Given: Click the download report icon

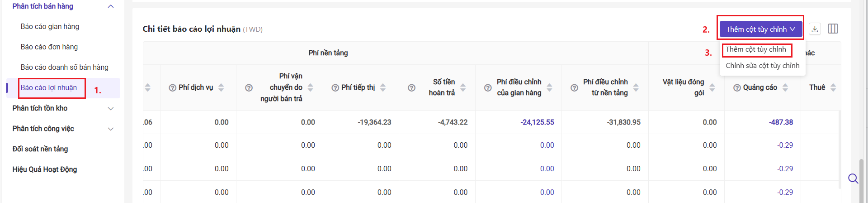Looking at the screenshot, I should (x=815, y=29).
